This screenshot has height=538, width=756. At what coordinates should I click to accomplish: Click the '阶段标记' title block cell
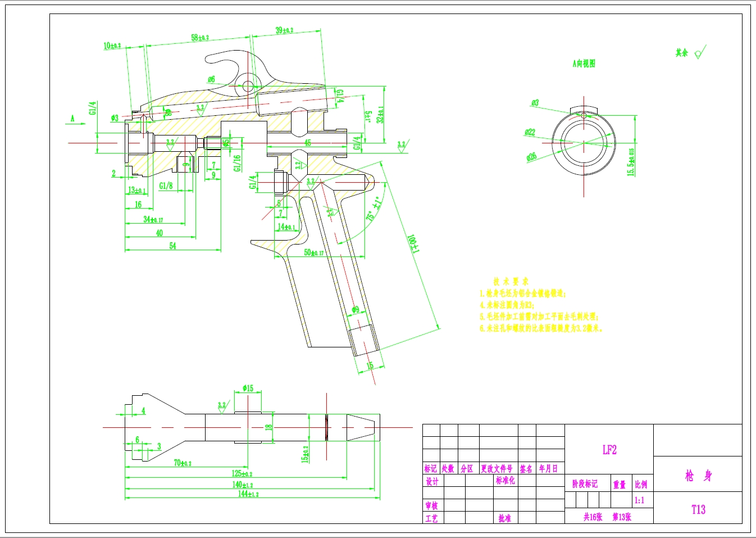point(585,483)
